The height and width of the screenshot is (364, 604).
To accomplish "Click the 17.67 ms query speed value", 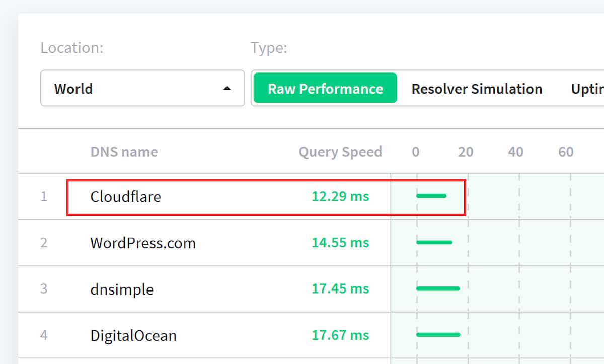I will point(340,335).
